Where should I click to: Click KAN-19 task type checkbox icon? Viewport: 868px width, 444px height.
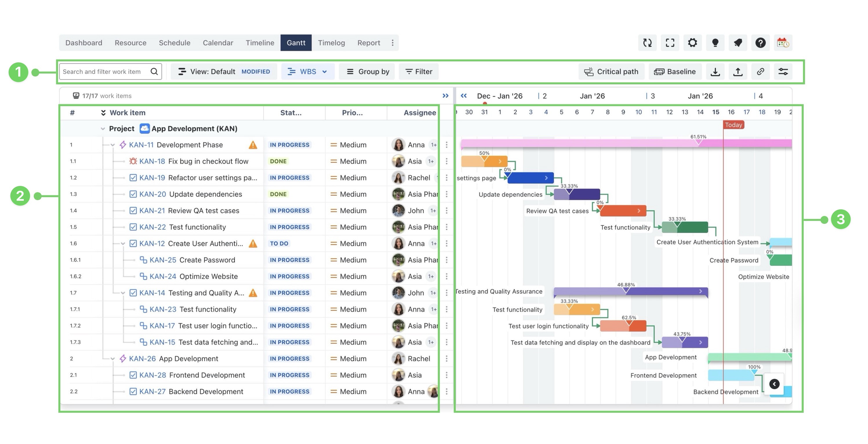pyautogui.click(x=133, y=178)
